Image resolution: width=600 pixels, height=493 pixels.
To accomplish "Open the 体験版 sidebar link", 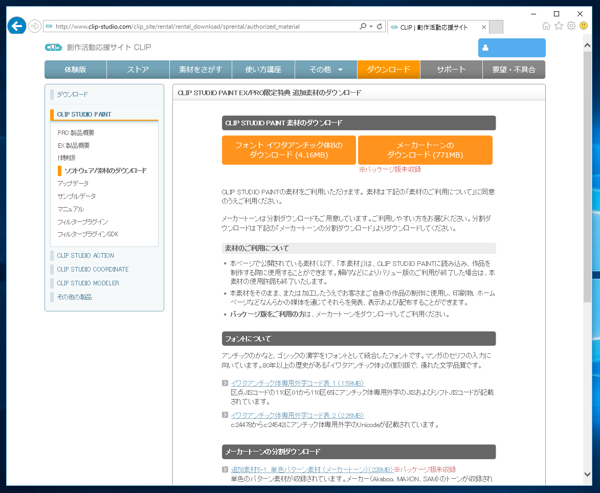I will pyautogui.click(x=67, y=158).
